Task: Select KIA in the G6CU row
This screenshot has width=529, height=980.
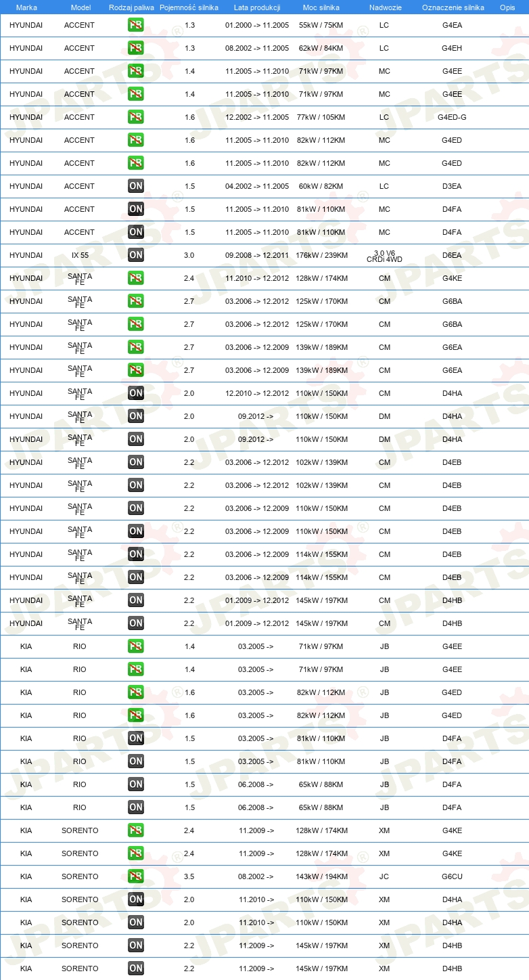Action: (x=26, y=876)
